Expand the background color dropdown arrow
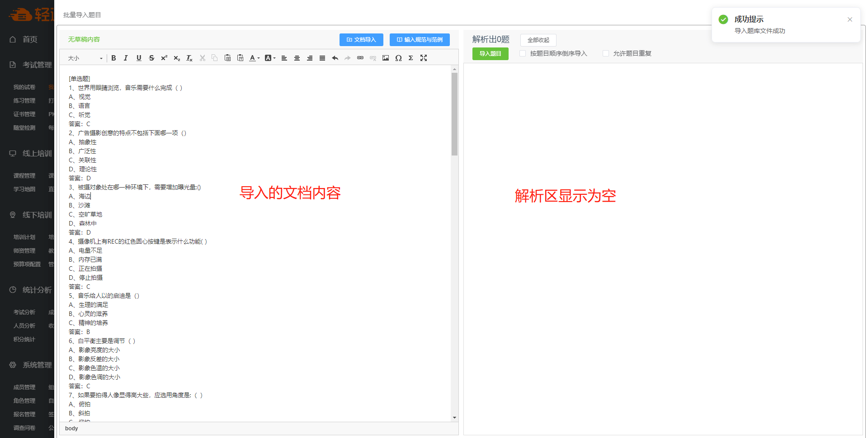This screenshot has height=438, width=868. click(274, 58)
